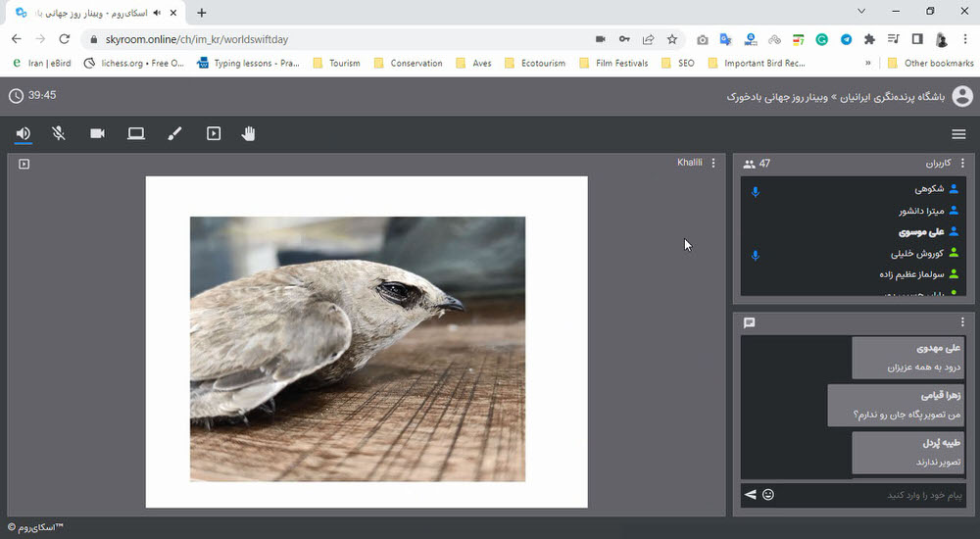Open the Khalili video panel options menu
This screenshot has width=980, height=539.
[713, 163]
